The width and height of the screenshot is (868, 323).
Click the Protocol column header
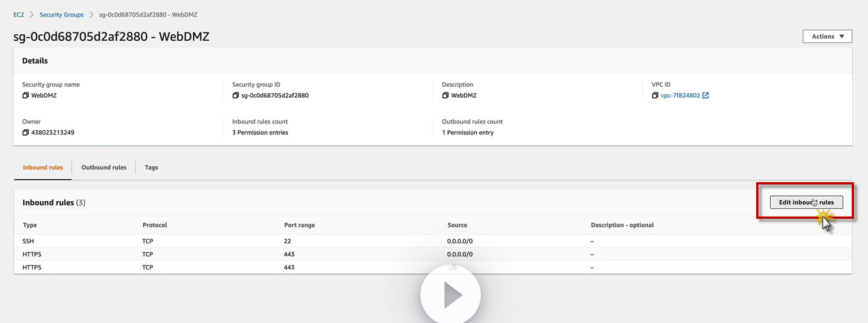(x=154, y=225)
